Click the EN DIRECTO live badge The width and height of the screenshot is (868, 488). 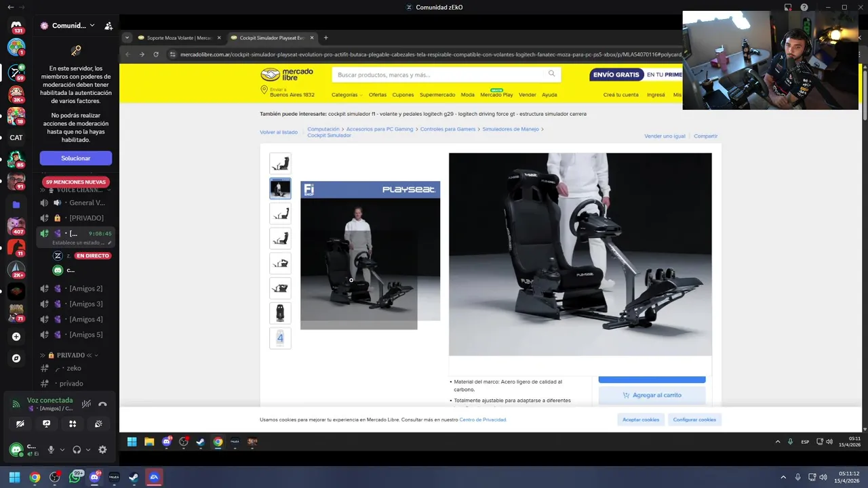pos(92,256)
